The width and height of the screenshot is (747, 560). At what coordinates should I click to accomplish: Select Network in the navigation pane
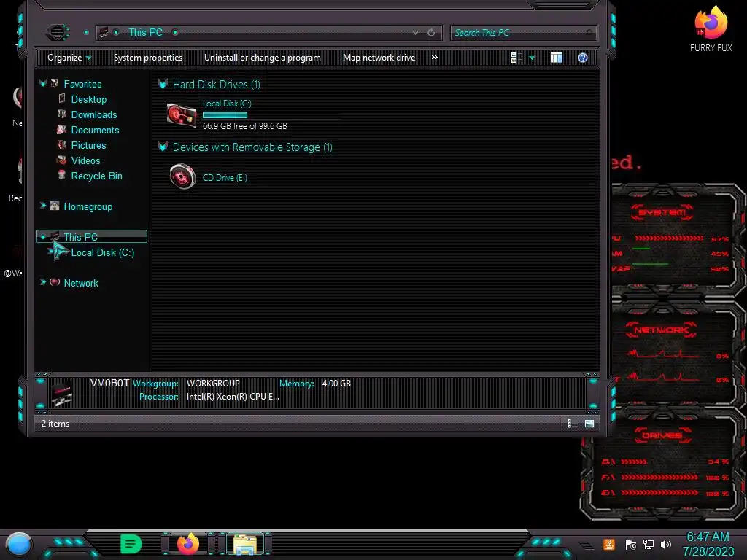point(81,283)
